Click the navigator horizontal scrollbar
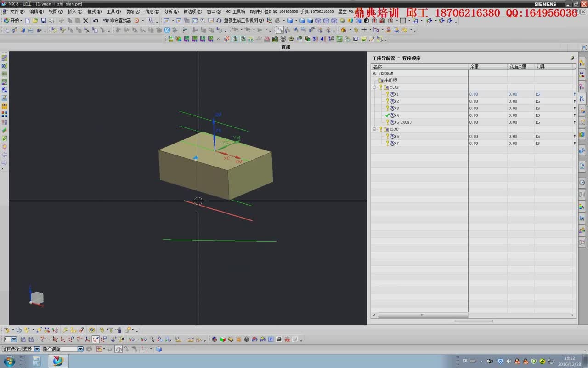The width and height of the screenshot is (588, 368). pyautogui.click(x=422, y=315)
